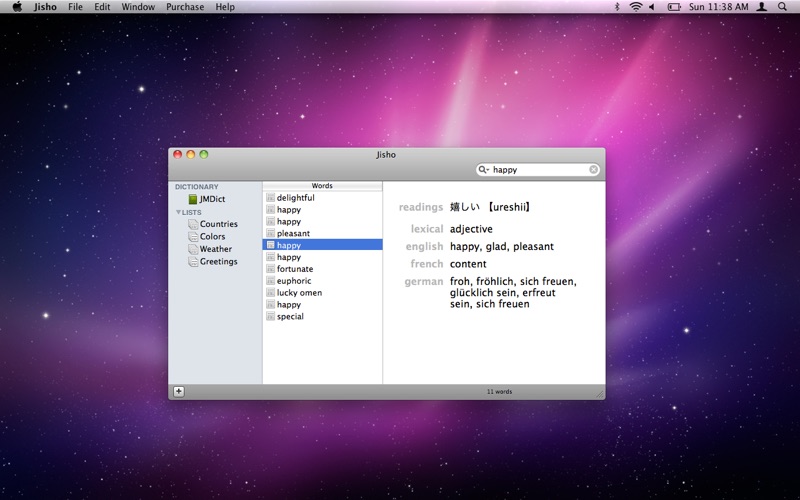800x500 pixels.
Task: Select the Weather list icon
Action: (193, 249)
